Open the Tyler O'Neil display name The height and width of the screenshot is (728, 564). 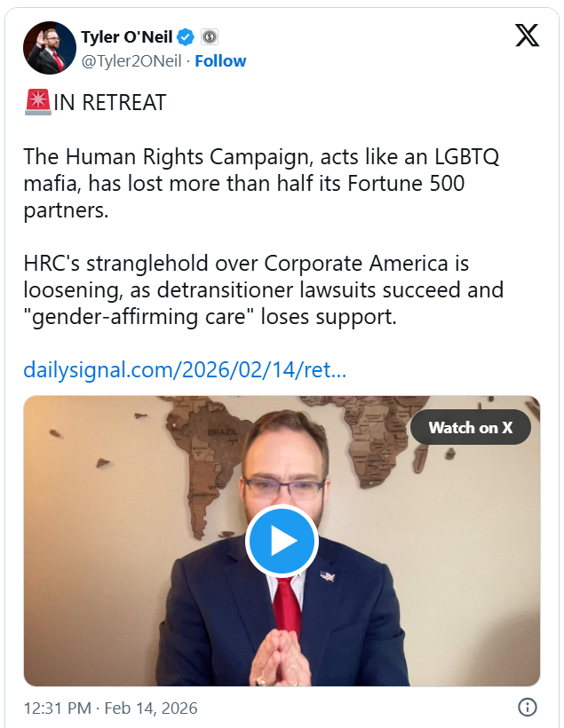tap(126, 37)
